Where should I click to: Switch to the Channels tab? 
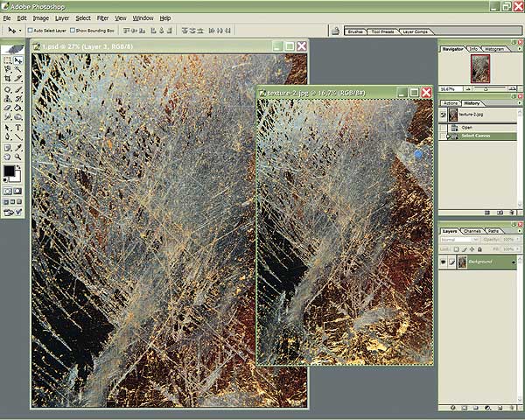(x=472, y=230)
